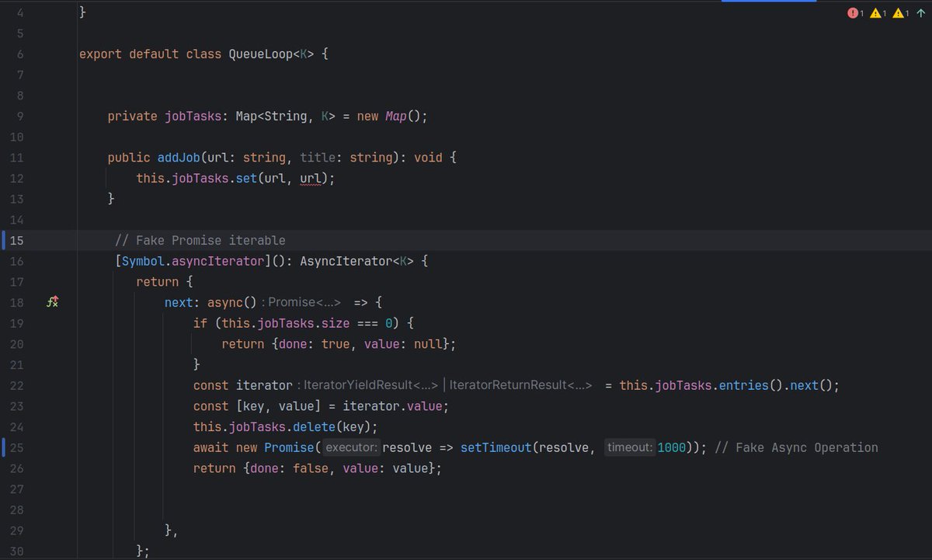This screenshot has height=560, width=932.
Task: Click the warning triangle next to the error indicator
Action: [x=875, y=13]
